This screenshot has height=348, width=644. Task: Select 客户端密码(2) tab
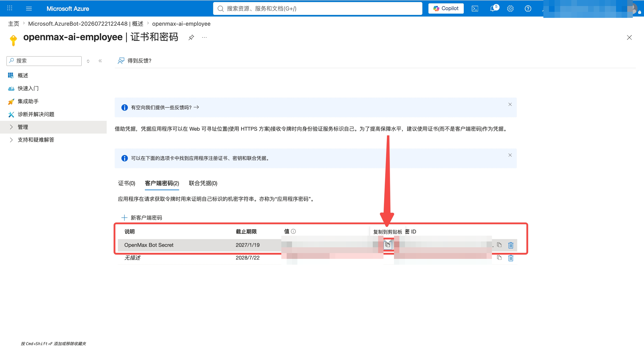(162, 183)
